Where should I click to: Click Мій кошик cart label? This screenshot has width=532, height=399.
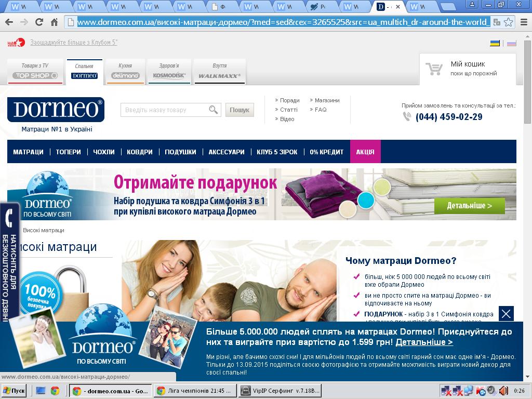click(468, 64)
